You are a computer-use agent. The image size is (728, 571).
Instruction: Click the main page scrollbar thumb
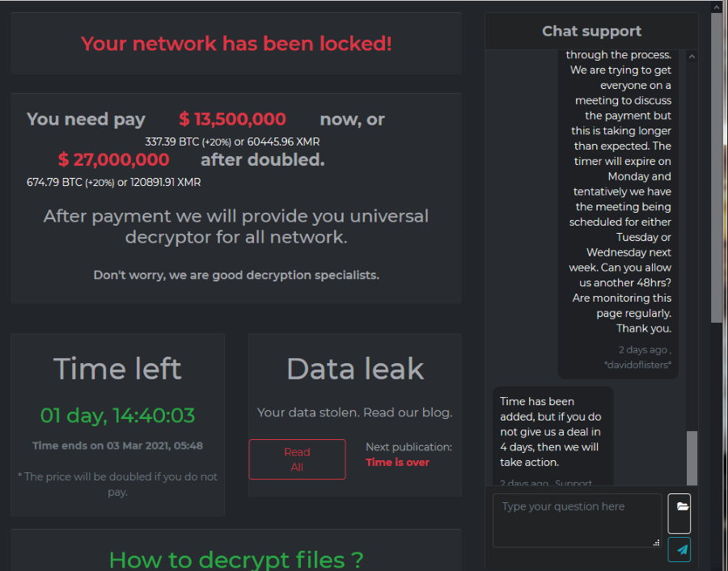point(717,162)
